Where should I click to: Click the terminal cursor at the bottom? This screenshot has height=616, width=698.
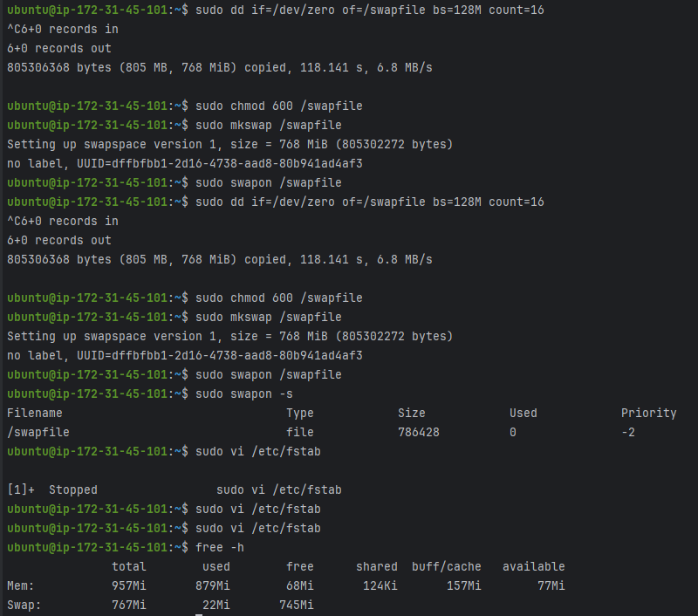(199, 614)
